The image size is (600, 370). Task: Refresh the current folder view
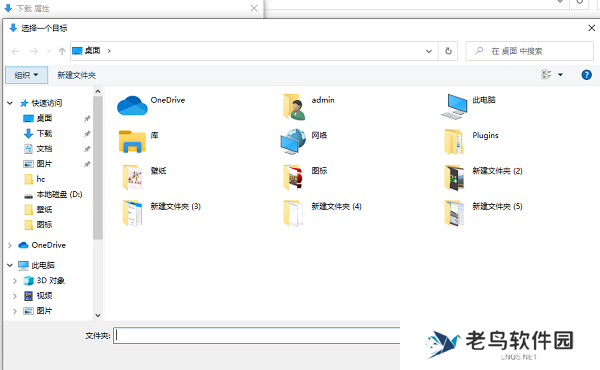pos(448,51)
